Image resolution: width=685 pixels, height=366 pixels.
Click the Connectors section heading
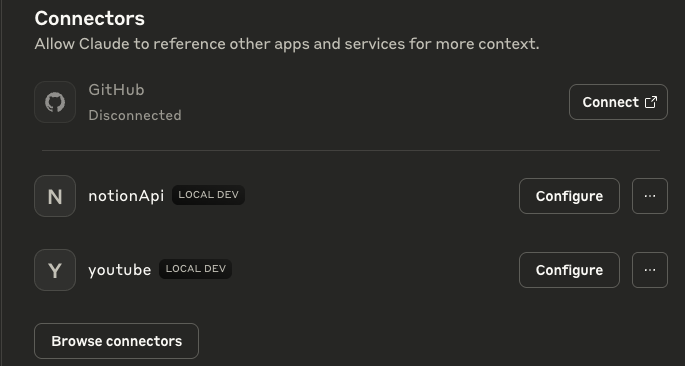pyautogui.click(x=90, y=18)
